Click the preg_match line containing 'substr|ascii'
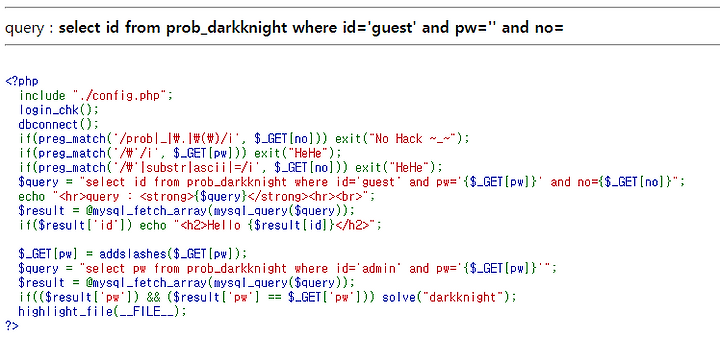The width and height of the screenshot is (720, 361). 231,168
